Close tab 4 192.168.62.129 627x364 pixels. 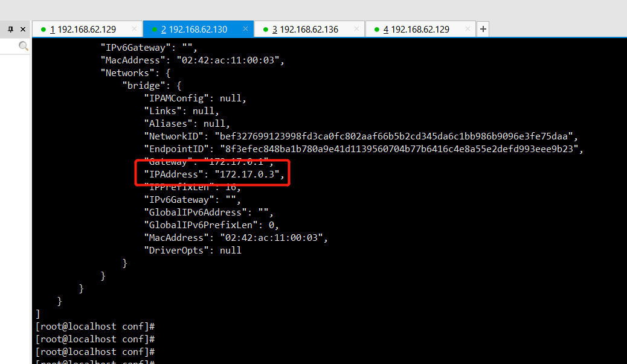[x=468, y=28]
